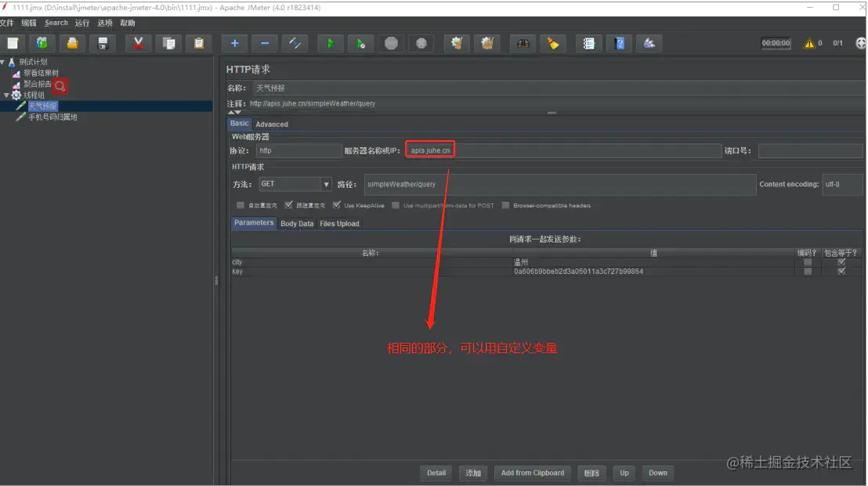Click the warning triangle error counter
This screenshot has width=868, height=486.
click(809, 43)
